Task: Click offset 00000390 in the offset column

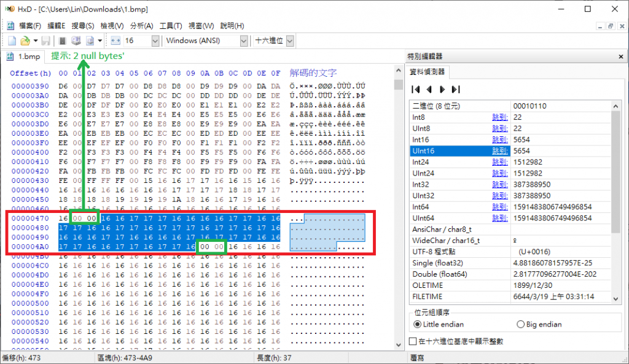Action: (30, 86)
